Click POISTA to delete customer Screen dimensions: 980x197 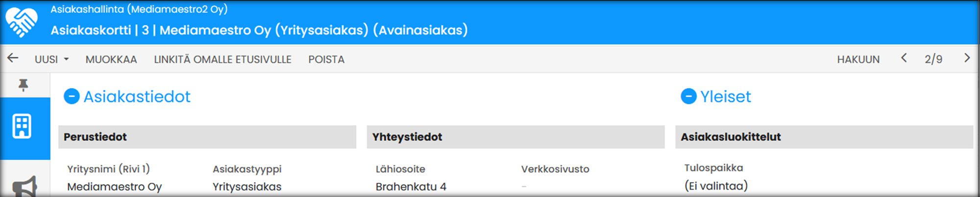[x=326, y=59]
